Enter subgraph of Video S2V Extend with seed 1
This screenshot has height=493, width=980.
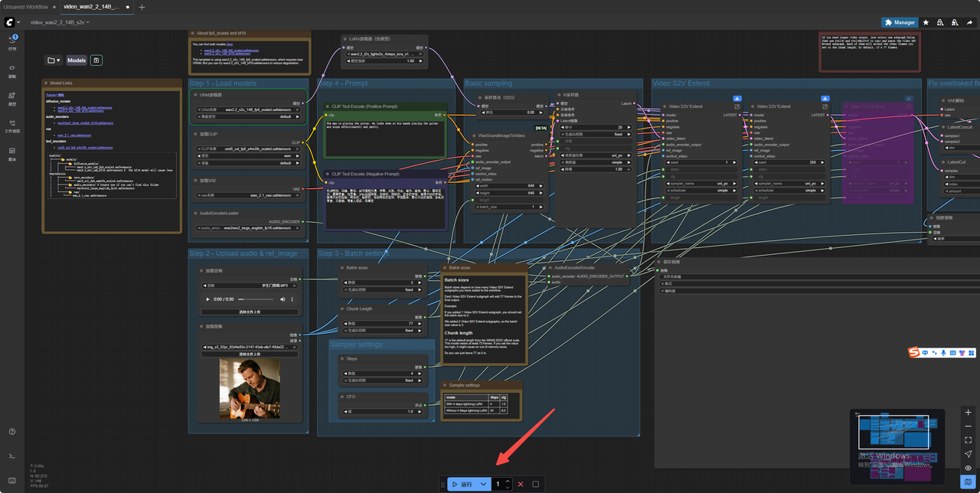click(737, 106)
